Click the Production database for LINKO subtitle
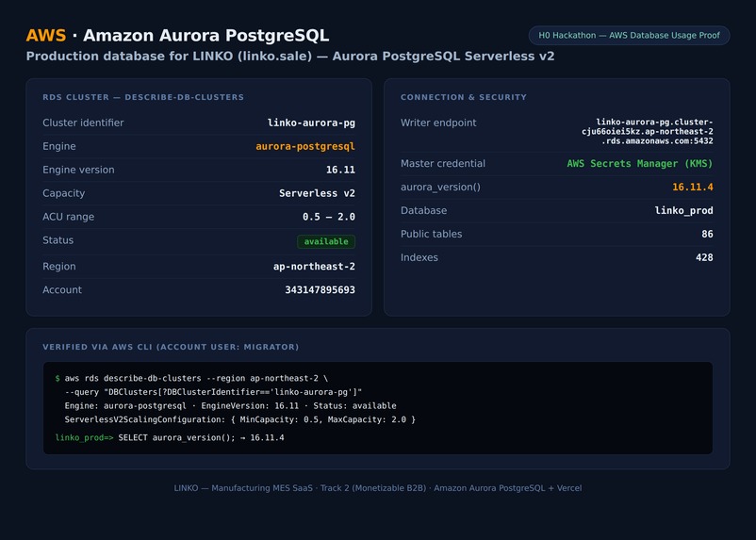 (x=290, y=56)
